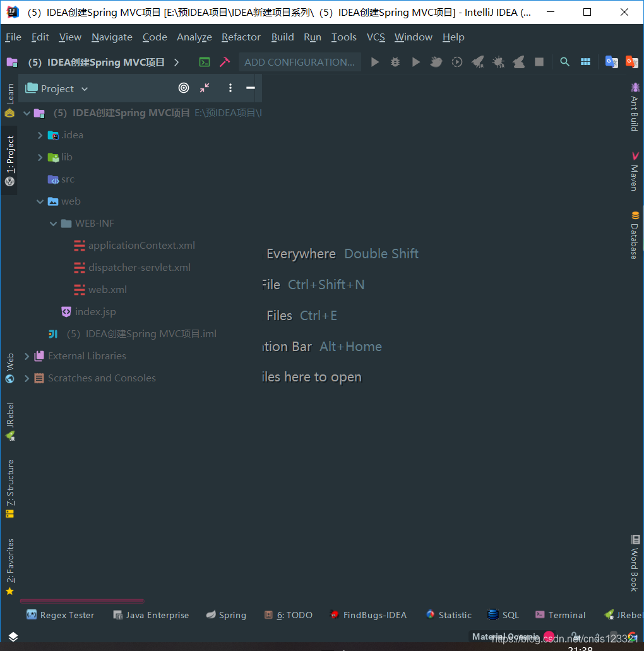Open the Statistic tool window
This screenshot has height=651, width=644.
point(449,615)
